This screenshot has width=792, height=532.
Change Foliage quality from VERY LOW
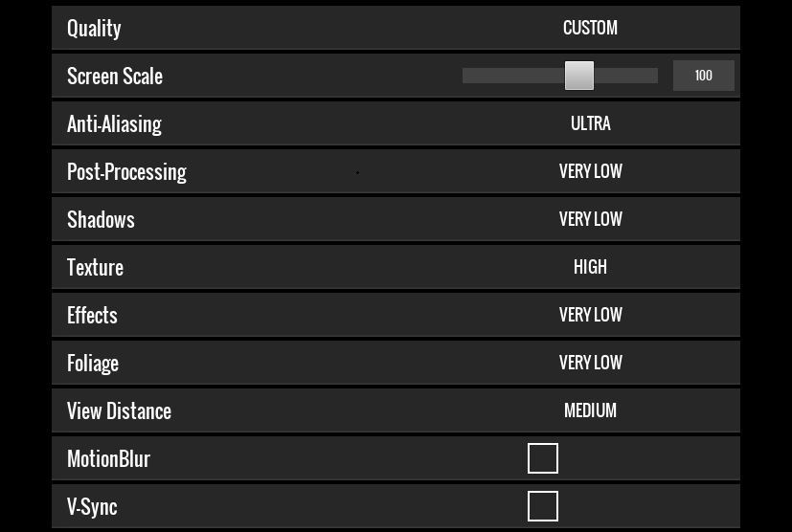(590, 363)
